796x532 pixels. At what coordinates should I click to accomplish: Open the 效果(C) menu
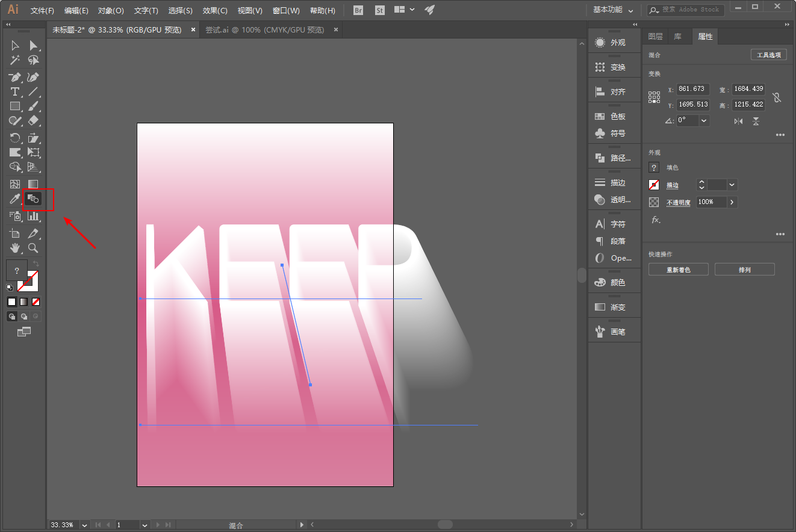pos(215,11)
